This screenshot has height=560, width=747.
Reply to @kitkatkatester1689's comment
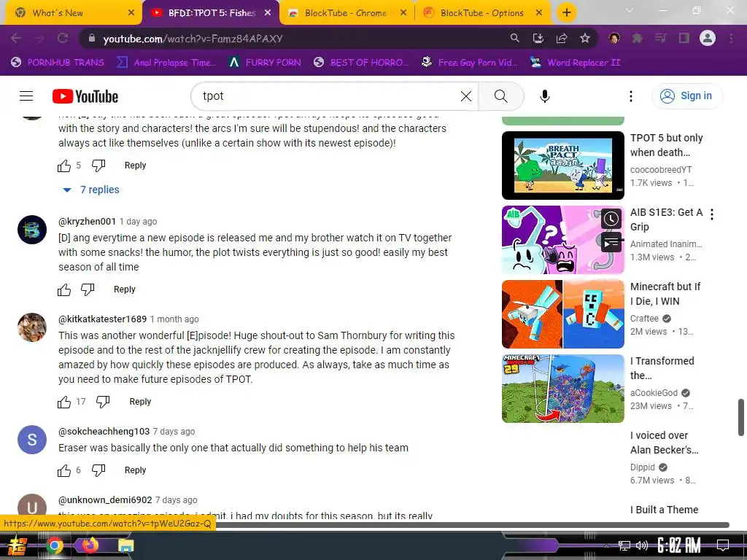140,402
